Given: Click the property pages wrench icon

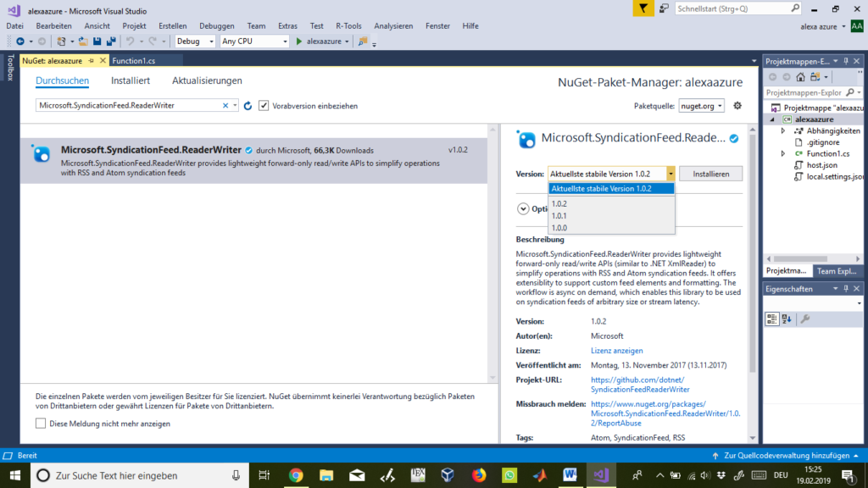Looking at the screenshot, I should [805, 319].
